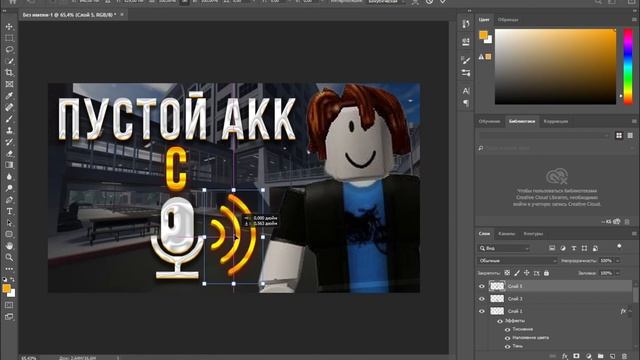
Task: Select the Rectangle shape tool
Action: (x=9, y=234)
